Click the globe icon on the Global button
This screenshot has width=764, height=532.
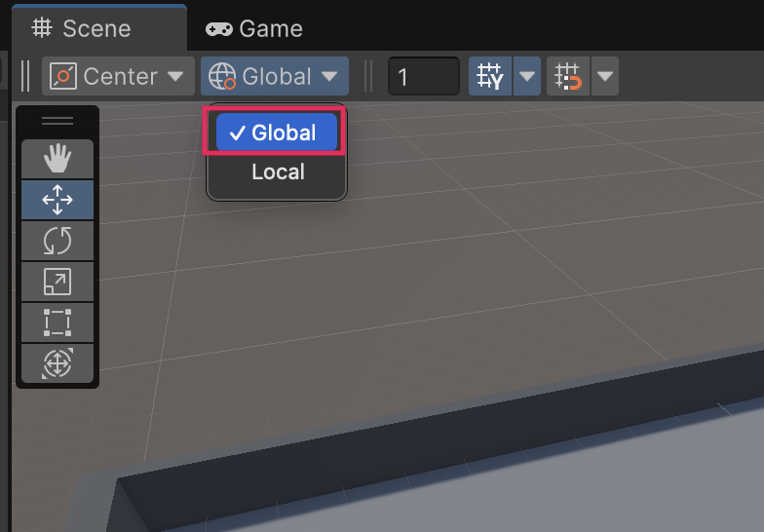point(223,76)
